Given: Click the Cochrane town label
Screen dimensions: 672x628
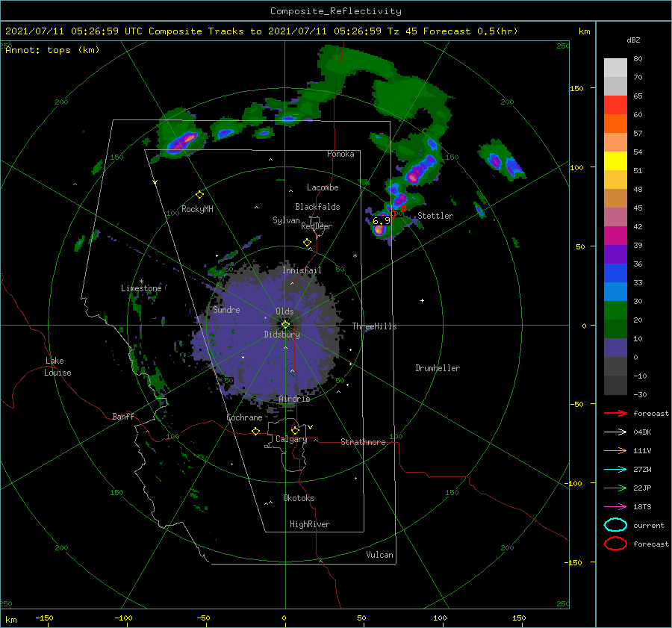Looking at the screenshot, I should pos(244,417).
